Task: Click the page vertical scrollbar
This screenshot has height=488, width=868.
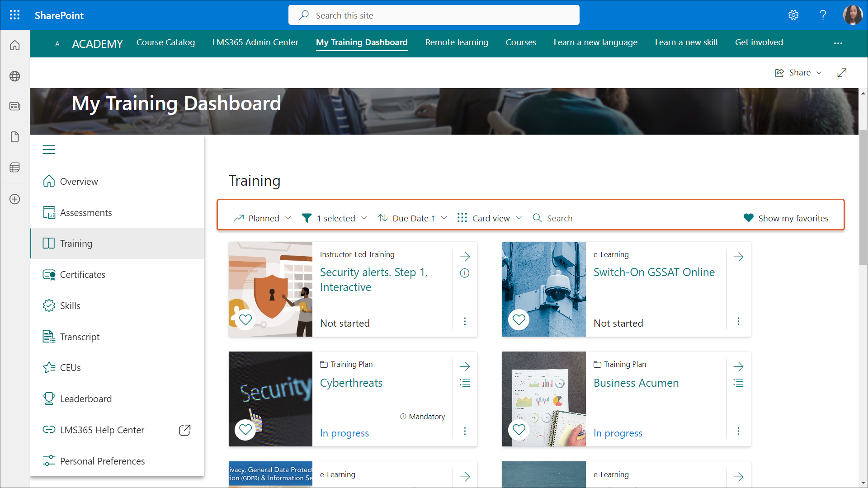Action: (x=863, y=198)
